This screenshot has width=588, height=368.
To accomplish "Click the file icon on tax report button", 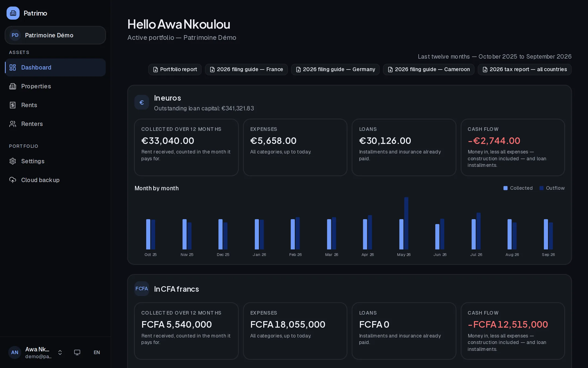I will click(x=485, y=70).
